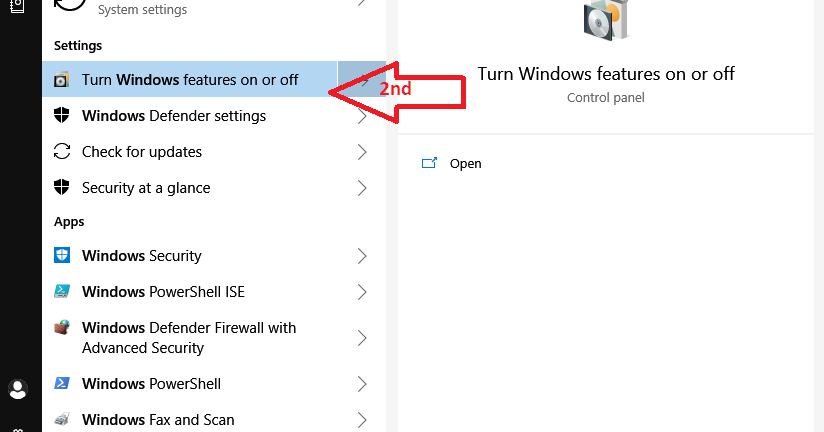The image size is (824, 432).
Task: Click the Windows Defender Firewall icon
Action: point(62,327)
